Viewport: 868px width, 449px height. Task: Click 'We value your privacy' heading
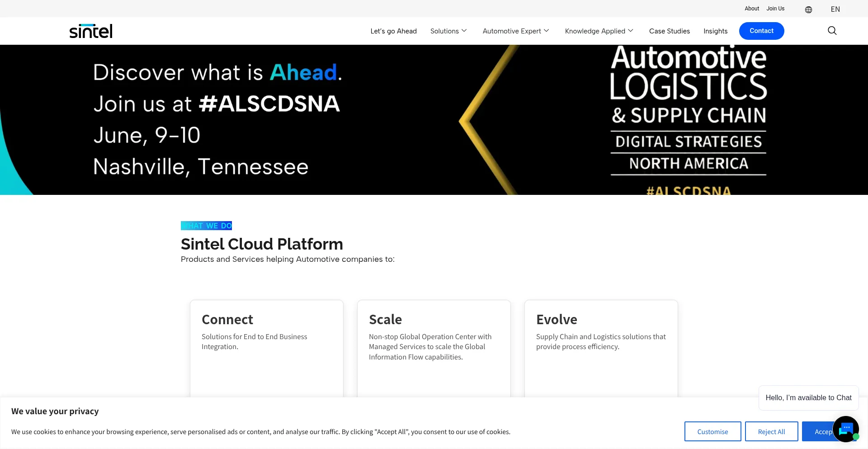point(55,411)
